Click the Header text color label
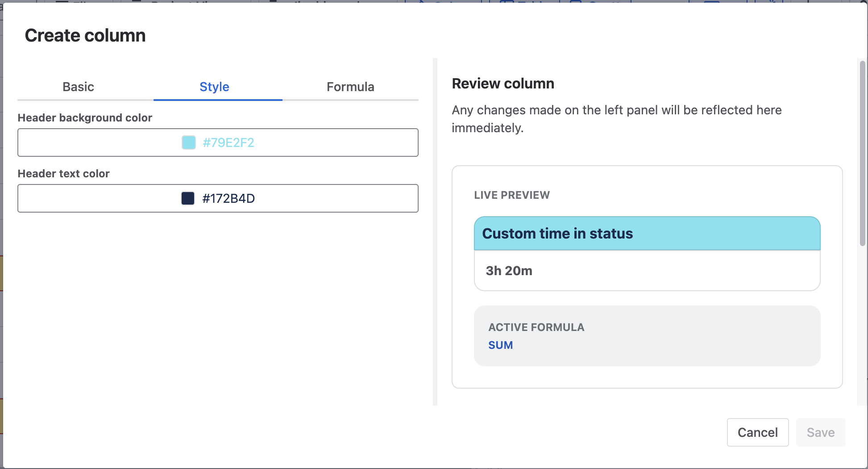This screenshot has width=868, height=469. [63, 173]
